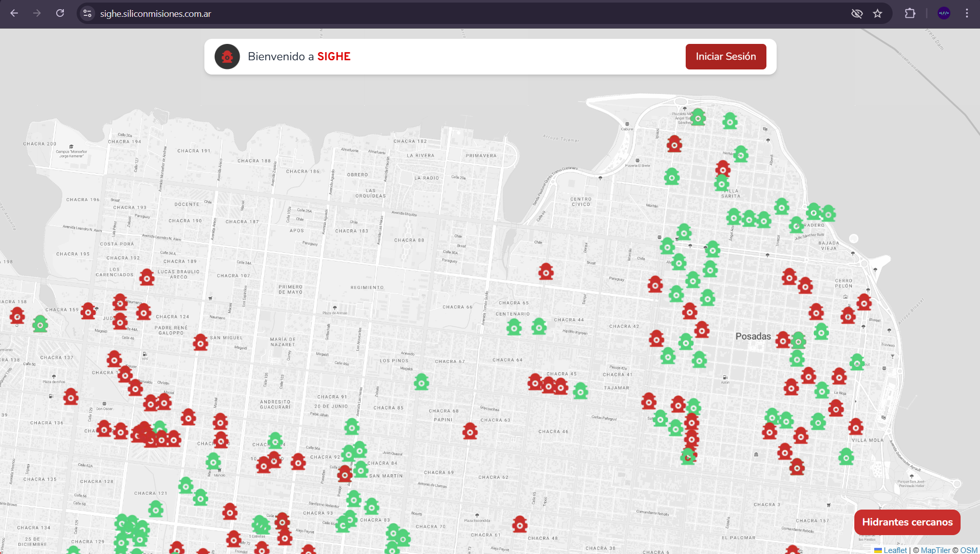Select the green hydrant above 20 de Junio label
Viewport: 980px width, 554px height.
tap(352, 427)
